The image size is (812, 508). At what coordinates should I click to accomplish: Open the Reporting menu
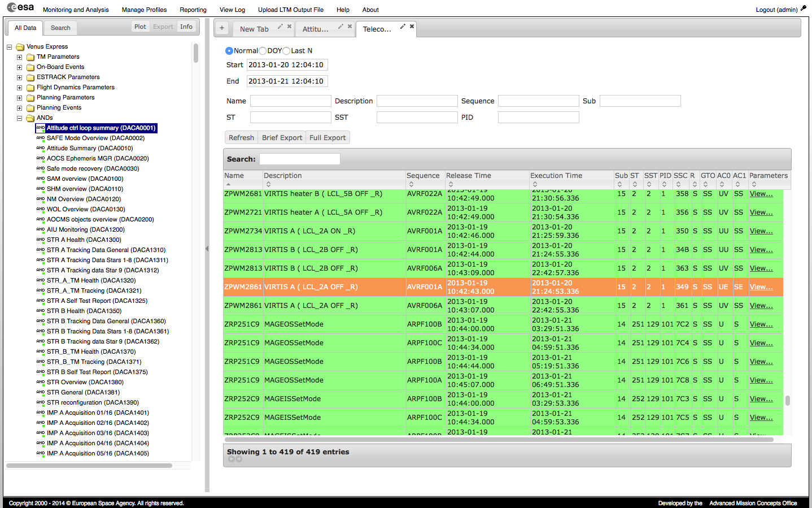(x=193, y=10)
